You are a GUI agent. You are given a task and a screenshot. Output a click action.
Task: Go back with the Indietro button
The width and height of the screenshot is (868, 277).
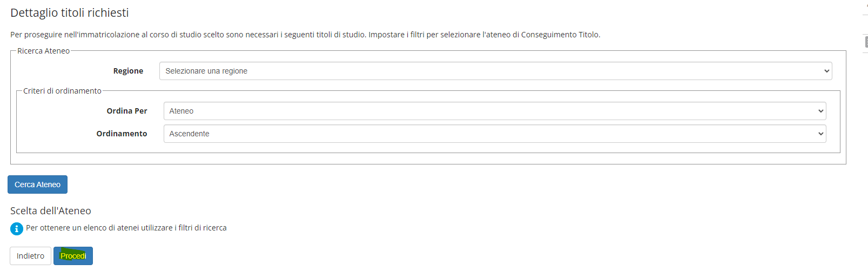(x=30, y=256)
